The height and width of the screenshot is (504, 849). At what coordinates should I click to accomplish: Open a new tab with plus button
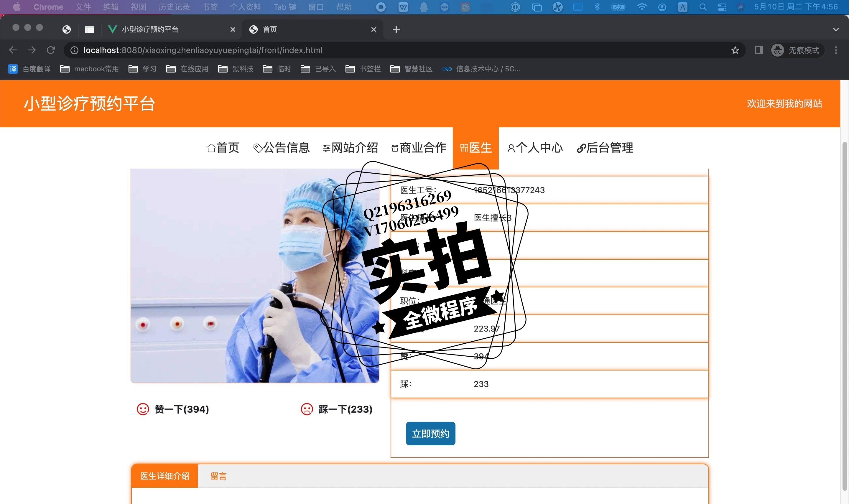[x=396, y=29]
